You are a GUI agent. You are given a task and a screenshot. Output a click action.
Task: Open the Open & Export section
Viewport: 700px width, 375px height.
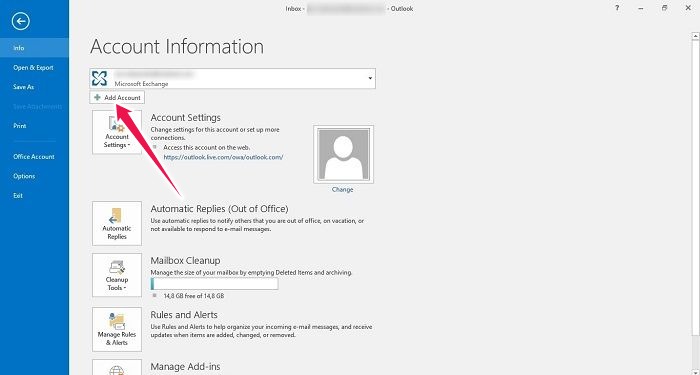pos(34,67)
